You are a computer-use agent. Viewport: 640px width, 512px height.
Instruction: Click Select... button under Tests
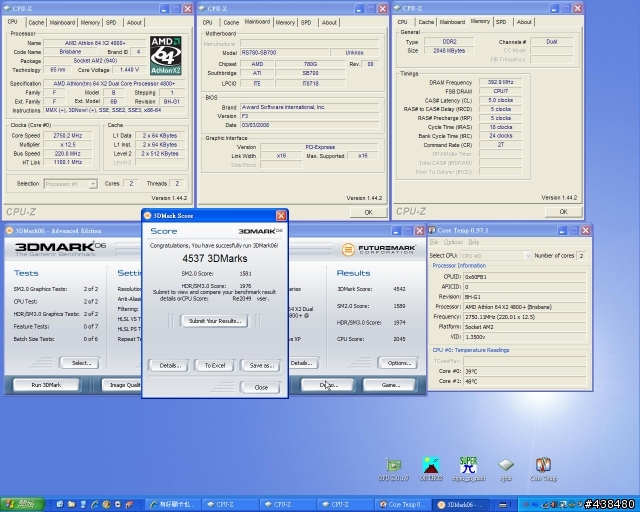pyautogui.click(x=81, y=363)
